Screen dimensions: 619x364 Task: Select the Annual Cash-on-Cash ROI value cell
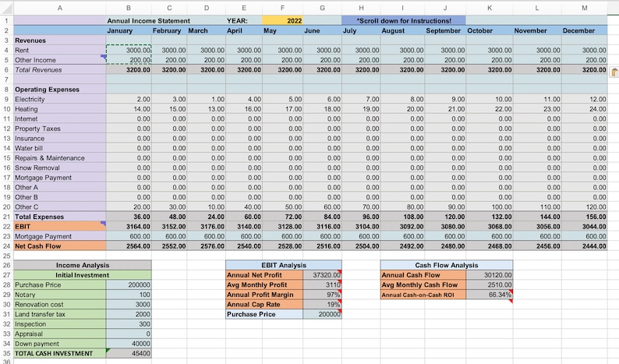pos(490,295)
